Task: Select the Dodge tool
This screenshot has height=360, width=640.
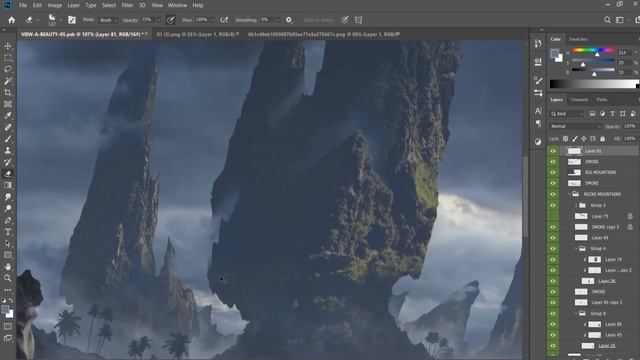Action: tap(8, 208)
